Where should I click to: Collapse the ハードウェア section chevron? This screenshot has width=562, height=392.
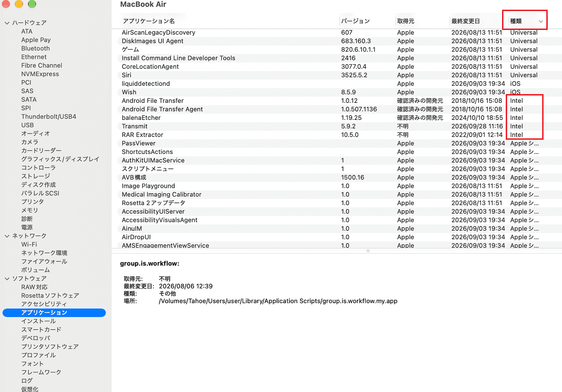click(x=7, y=23)
